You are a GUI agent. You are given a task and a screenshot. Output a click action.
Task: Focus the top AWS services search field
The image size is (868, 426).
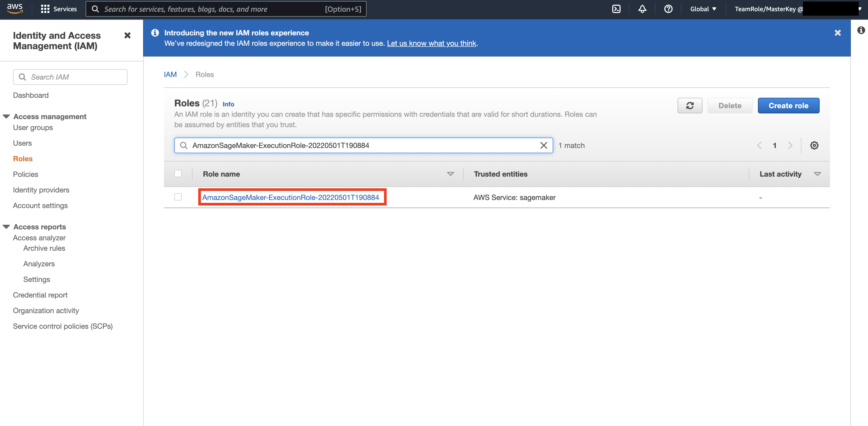[226, 9]
